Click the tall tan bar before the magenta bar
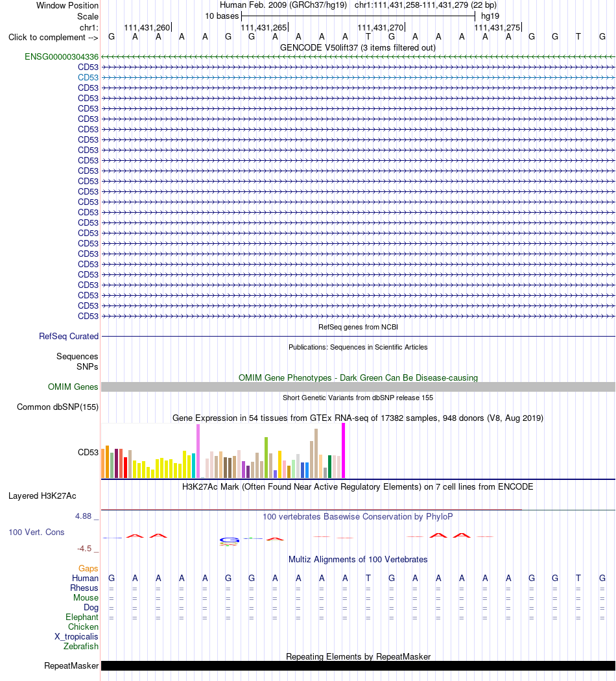This screenshot has height=681, width=616. click(x=316, y=453)
